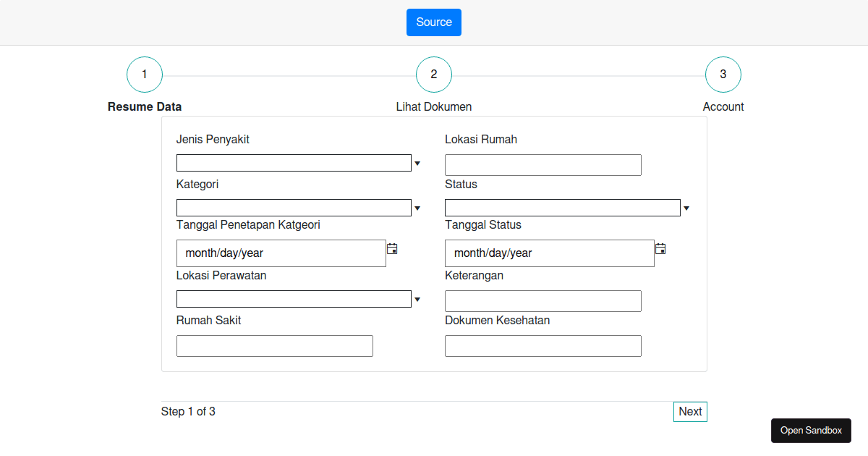Click the Next button
868x456 pixels.
tap(690, 412)
